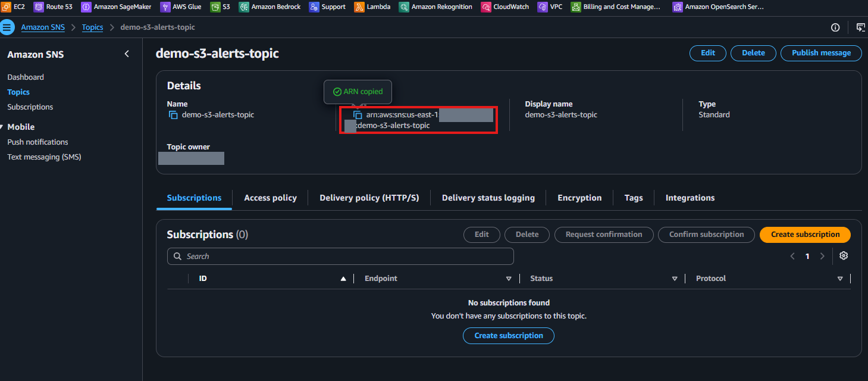Open the Support shortcut icon
This screenshot has height=381, width=868.
coord(314,7)
